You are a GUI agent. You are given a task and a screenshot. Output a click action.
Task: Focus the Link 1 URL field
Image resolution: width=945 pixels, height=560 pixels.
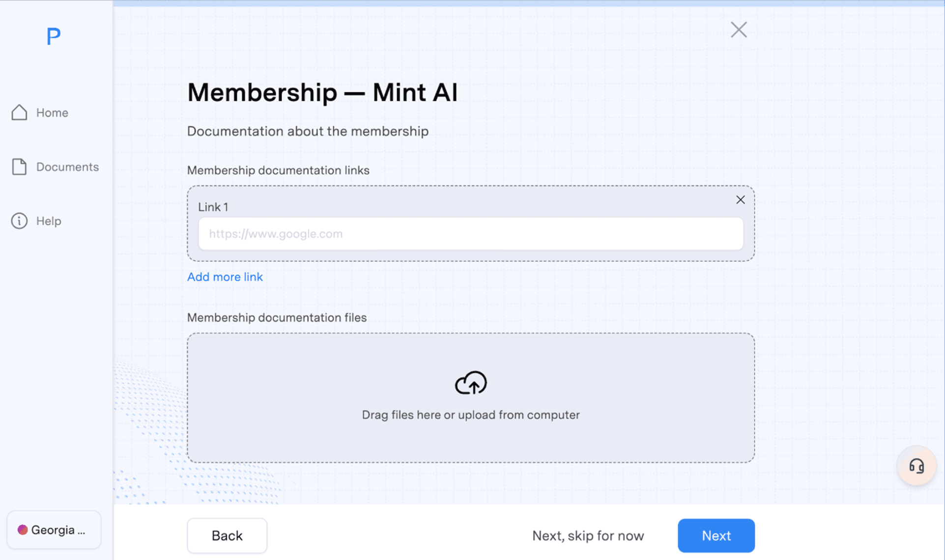coord(470,234)
